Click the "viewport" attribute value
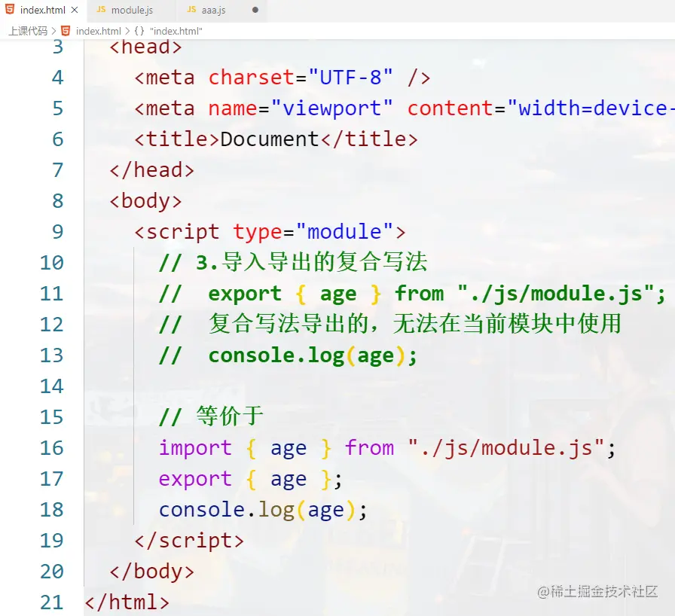 click(331, 108)
